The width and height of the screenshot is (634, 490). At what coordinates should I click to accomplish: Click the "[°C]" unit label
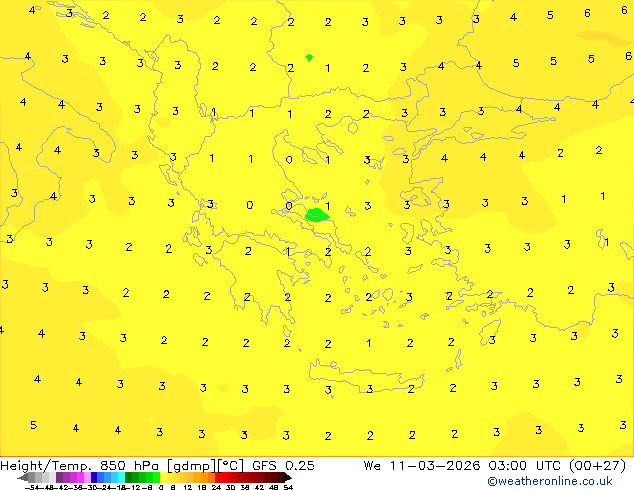[231, 466]
